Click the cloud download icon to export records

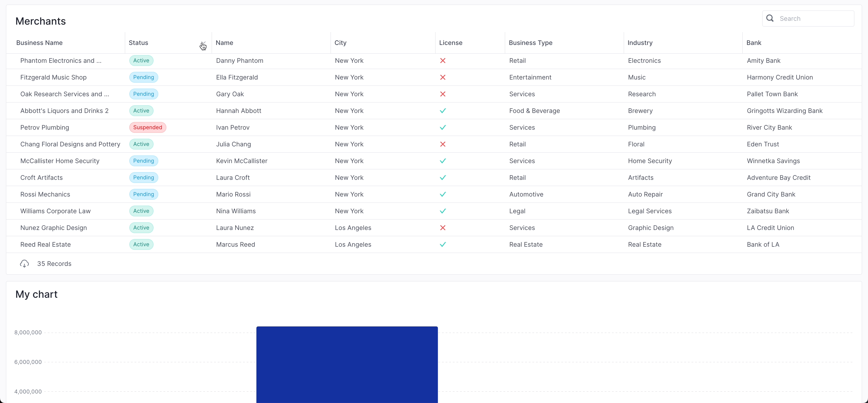tap(24, 264)
